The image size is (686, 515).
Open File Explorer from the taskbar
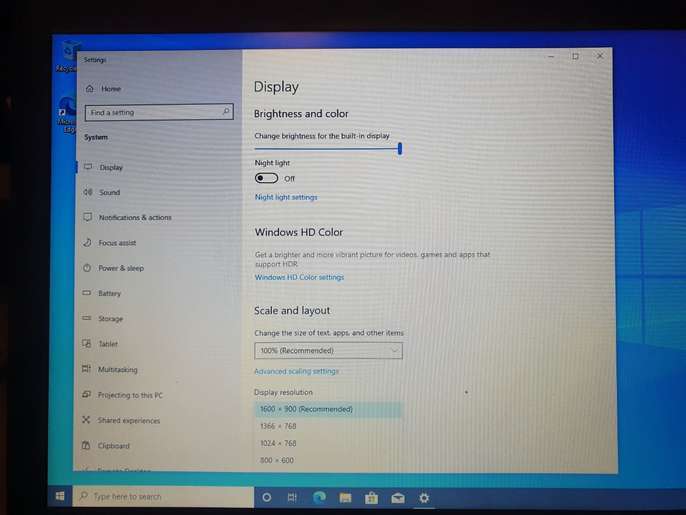(x=345, y=498)
